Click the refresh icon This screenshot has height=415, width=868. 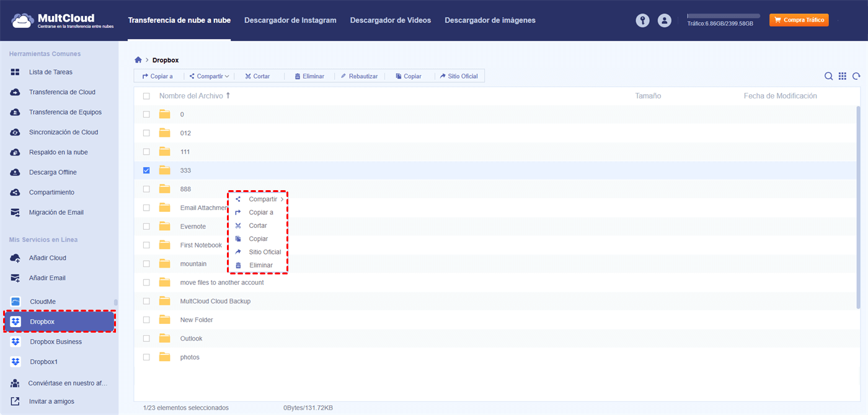pyautogui.click(x=856, y=76)
